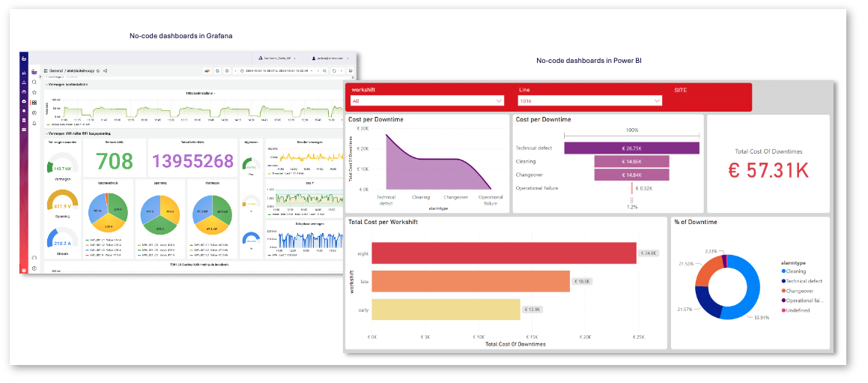Click the red icon at purple sidebar bottom
Image resolution: width=868 pixels, height=383 pixels.
24,270
